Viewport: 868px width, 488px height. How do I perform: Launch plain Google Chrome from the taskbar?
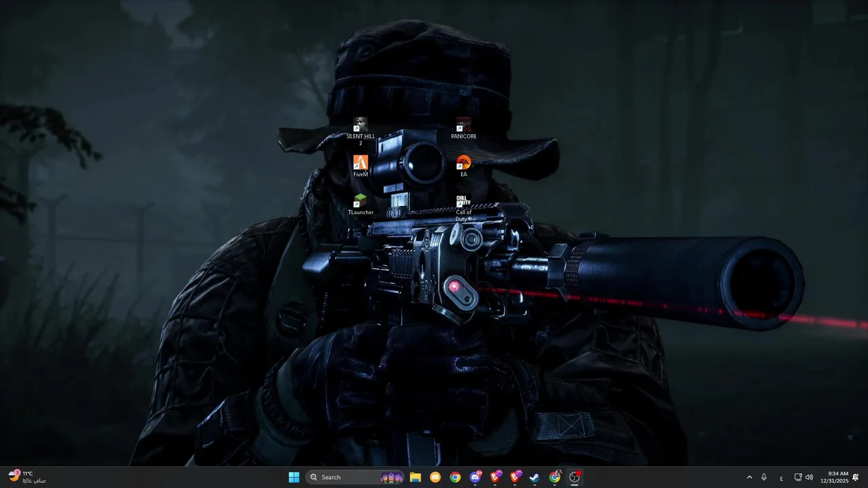coord(455,477)
